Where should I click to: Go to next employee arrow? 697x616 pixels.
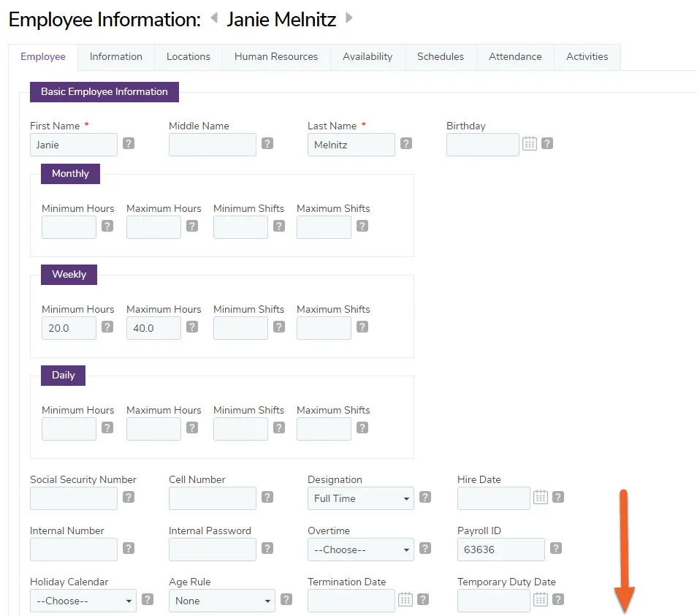tap(349, 18)
